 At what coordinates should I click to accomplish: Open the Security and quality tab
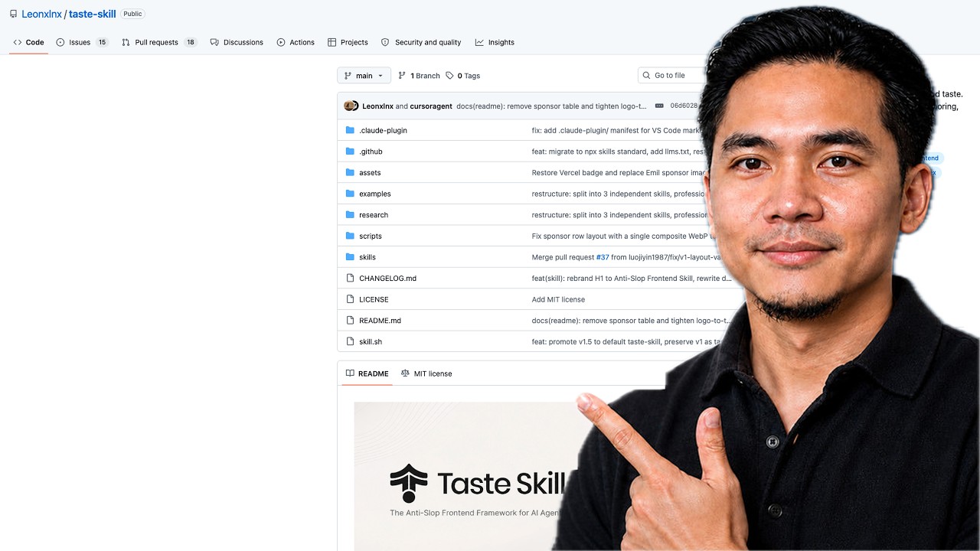pos(421,42)
